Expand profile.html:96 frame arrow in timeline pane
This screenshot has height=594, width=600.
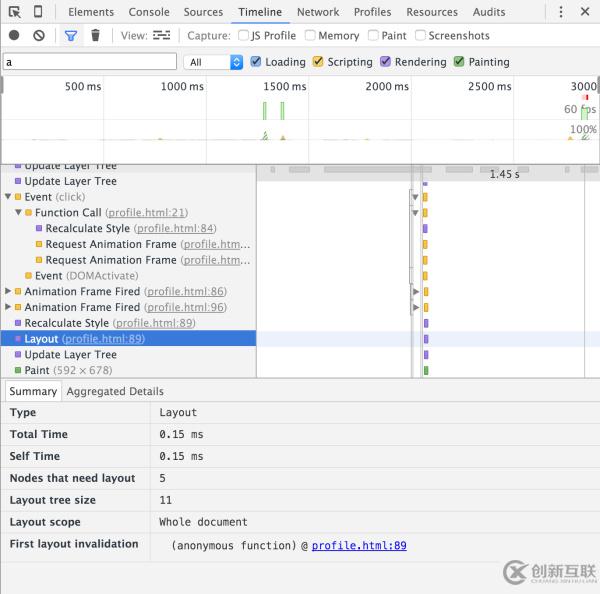coord(416,307)
